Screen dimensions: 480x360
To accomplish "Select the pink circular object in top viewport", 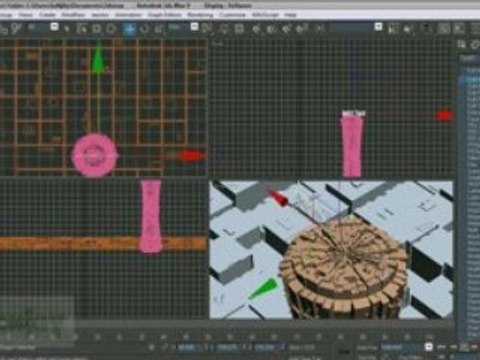I will point(95,155).
